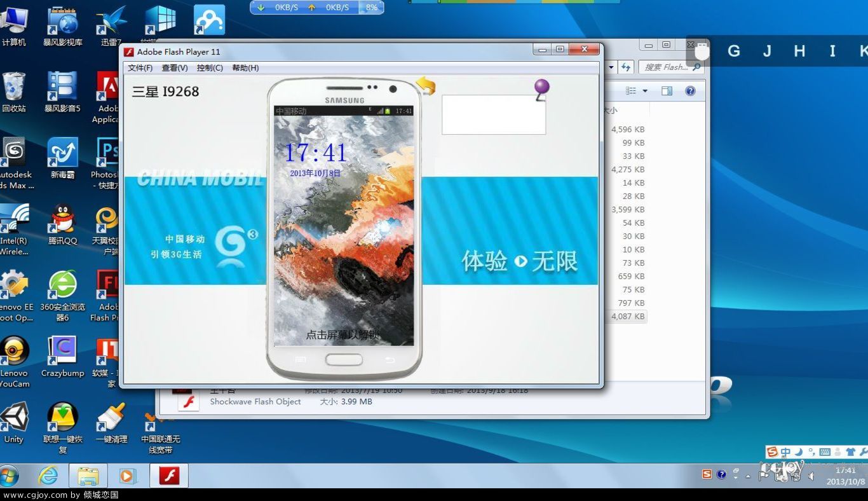Click the Shockwave Flash Object file icon
The height and width of the screenshot is (501, 868).
[x=188, y=401]
